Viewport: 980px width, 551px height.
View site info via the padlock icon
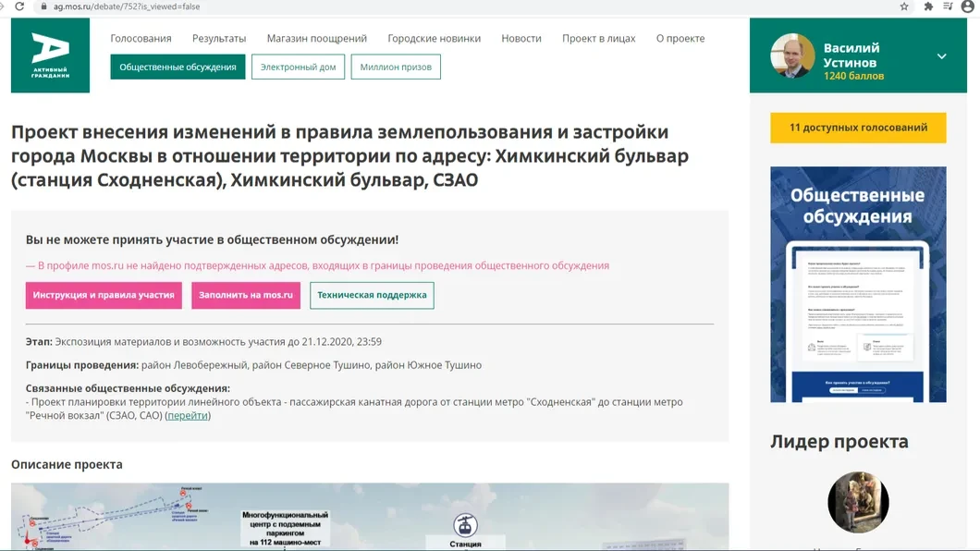tap(42, 6)
